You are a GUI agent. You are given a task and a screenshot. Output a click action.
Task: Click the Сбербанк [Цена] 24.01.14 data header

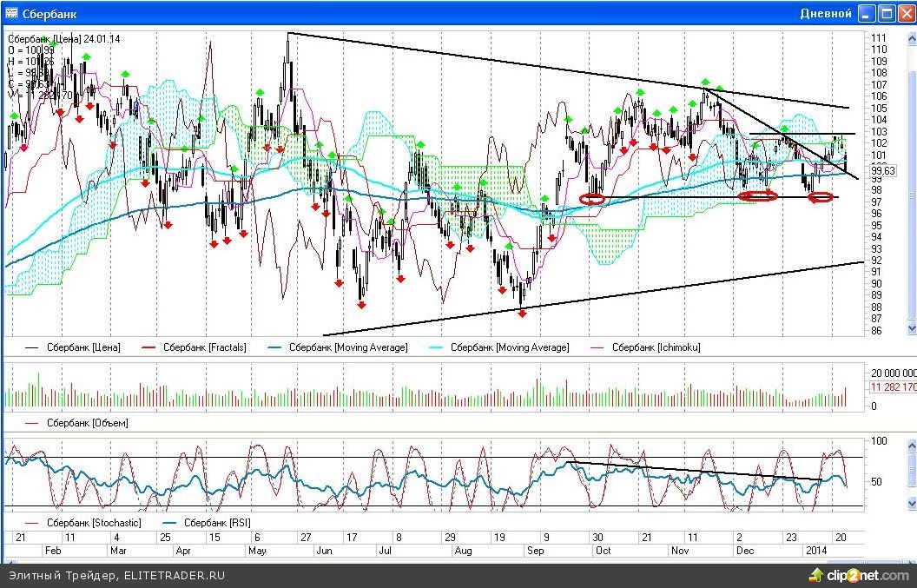64,39
